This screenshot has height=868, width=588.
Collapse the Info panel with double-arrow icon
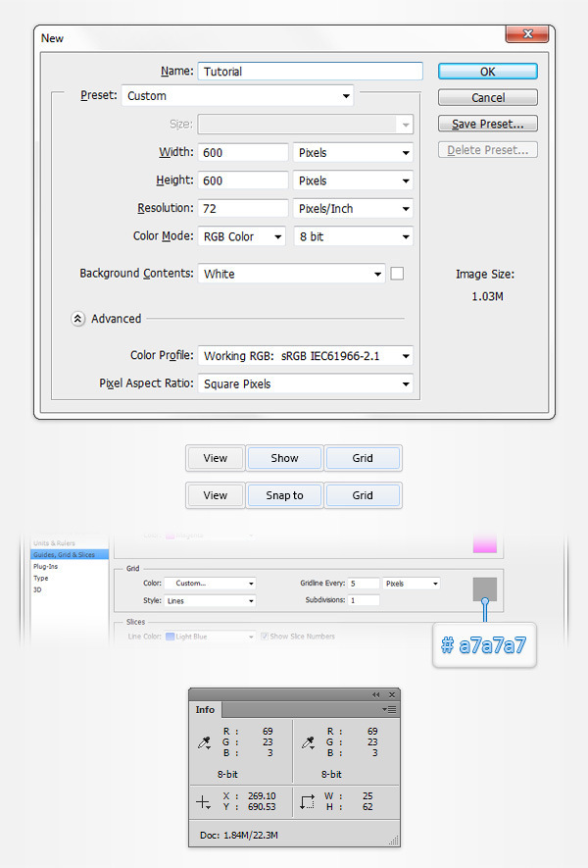click(375, 694)
